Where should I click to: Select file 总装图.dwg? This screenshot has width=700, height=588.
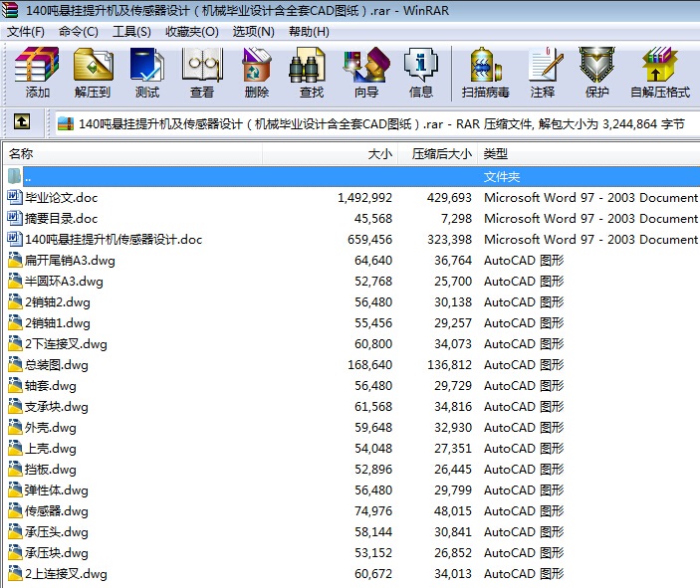(x=57, y=365)
